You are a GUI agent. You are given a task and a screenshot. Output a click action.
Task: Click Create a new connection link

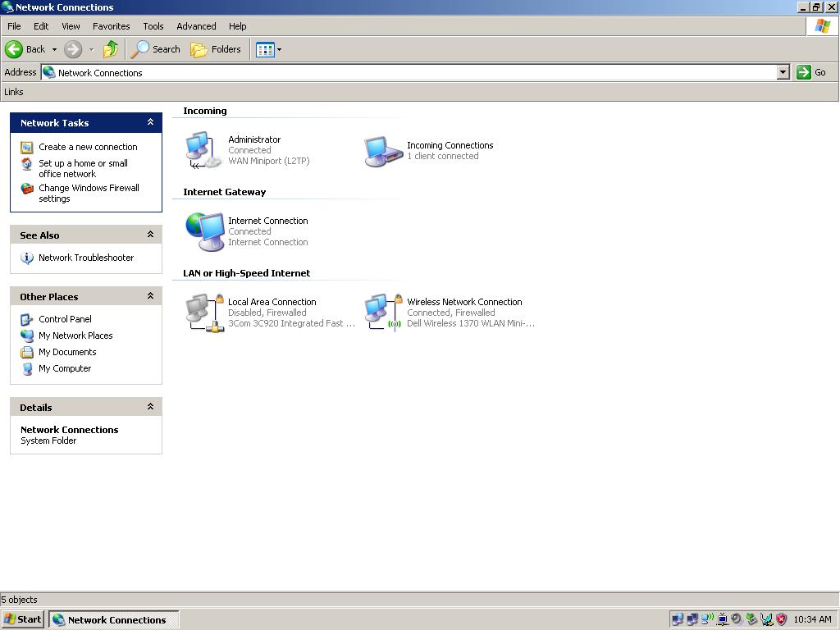coord(88,147)
